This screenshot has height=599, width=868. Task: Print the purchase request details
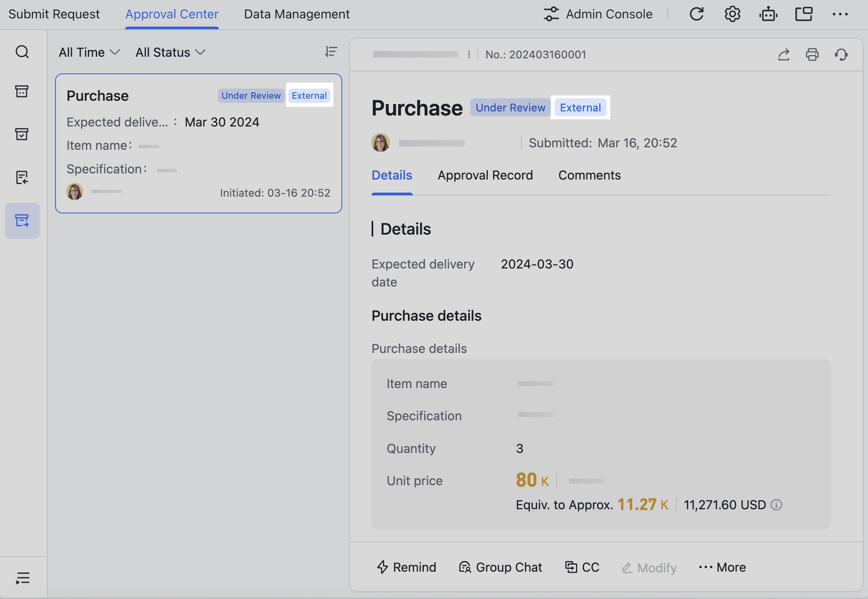(812, 54)
